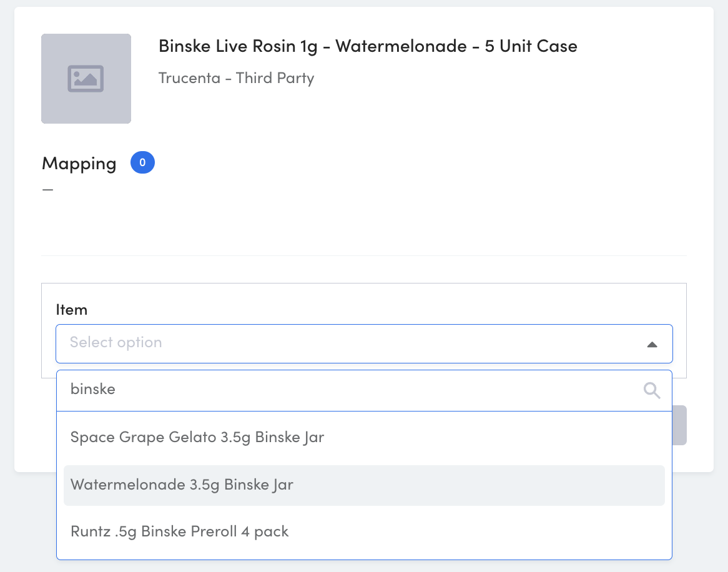The image size is (728, 572).
Task: Click gray button partly hidden behind dropdown
Action: pyautogui.click(x=679, y=425)
